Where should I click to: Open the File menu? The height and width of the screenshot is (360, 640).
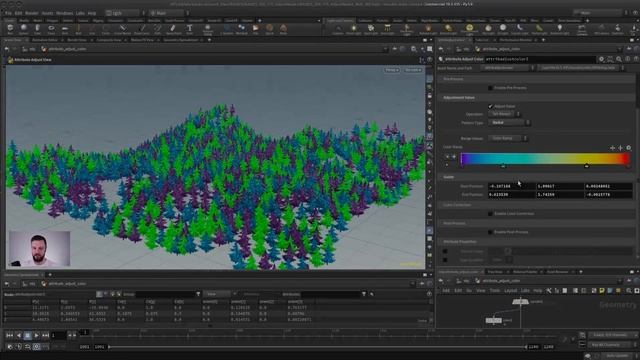[x=8, y=13]
